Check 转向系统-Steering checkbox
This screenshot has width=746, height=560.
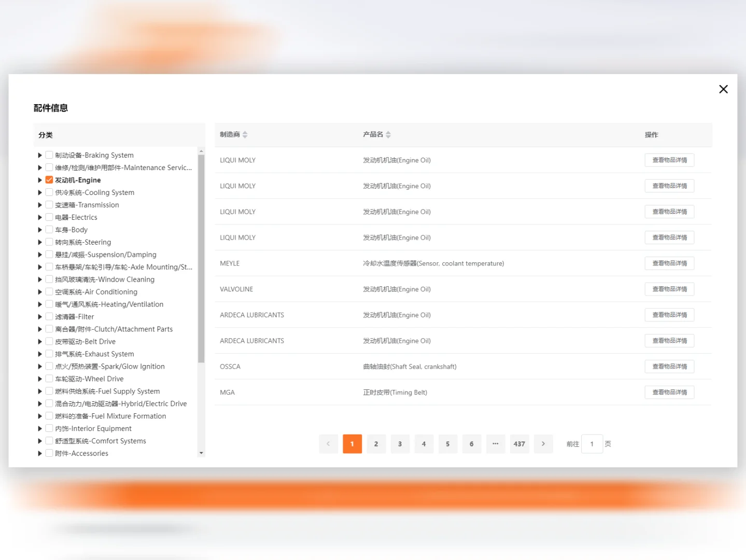(x=49, y=242)
